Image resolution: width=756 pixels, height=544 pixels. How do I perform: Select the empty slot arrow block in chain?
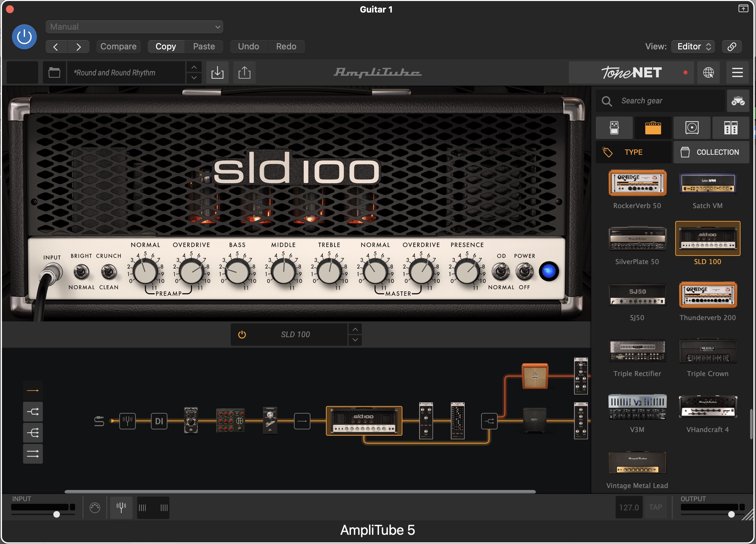[302, 421]
